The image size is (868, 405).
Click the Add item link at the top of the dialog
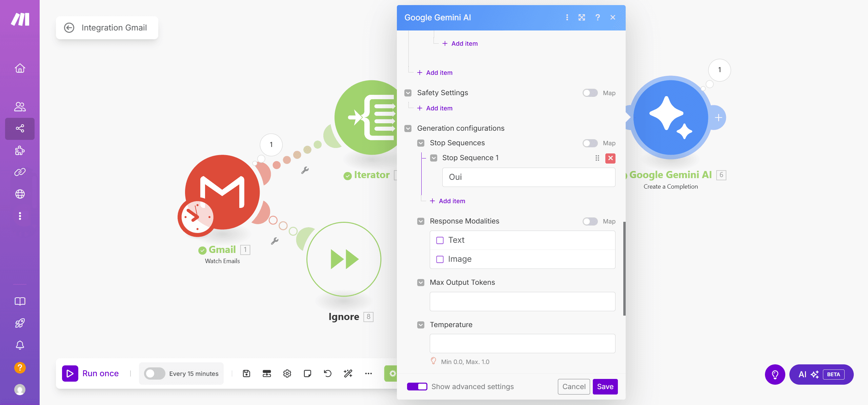click(x=460, y=44)
